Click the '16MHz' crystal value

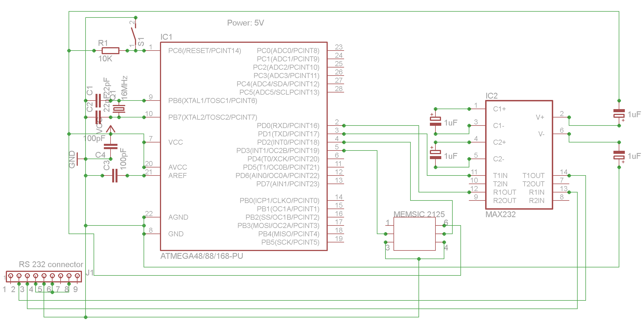coord(124,88)
